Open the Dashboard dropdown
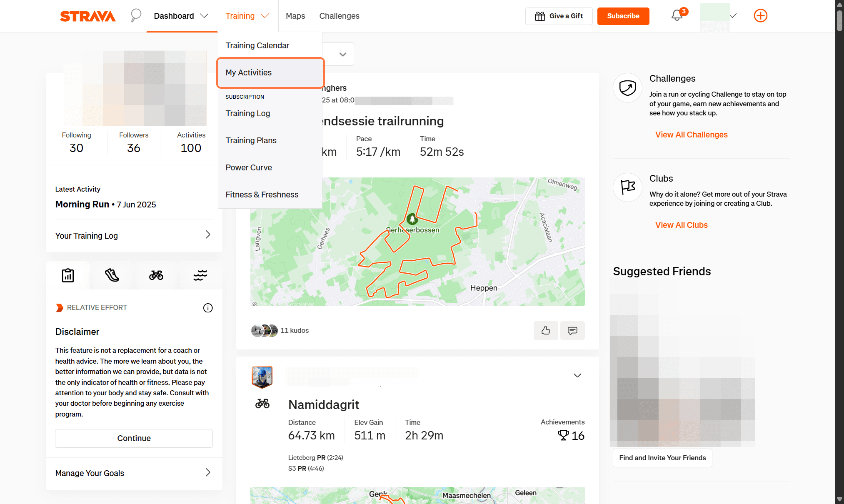 click(x=181, y=16)
